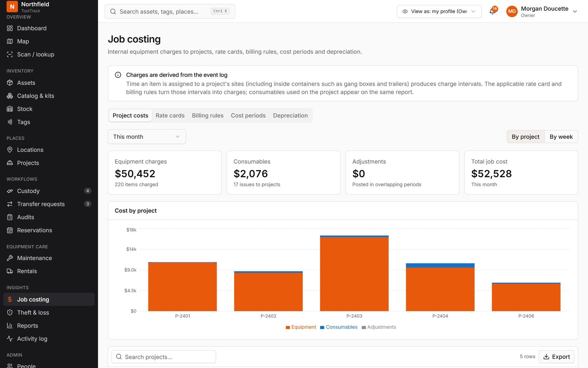Expand Morgan Doucette account menu chevron
This screenshot has height=368, width=588.
(575, 11)
